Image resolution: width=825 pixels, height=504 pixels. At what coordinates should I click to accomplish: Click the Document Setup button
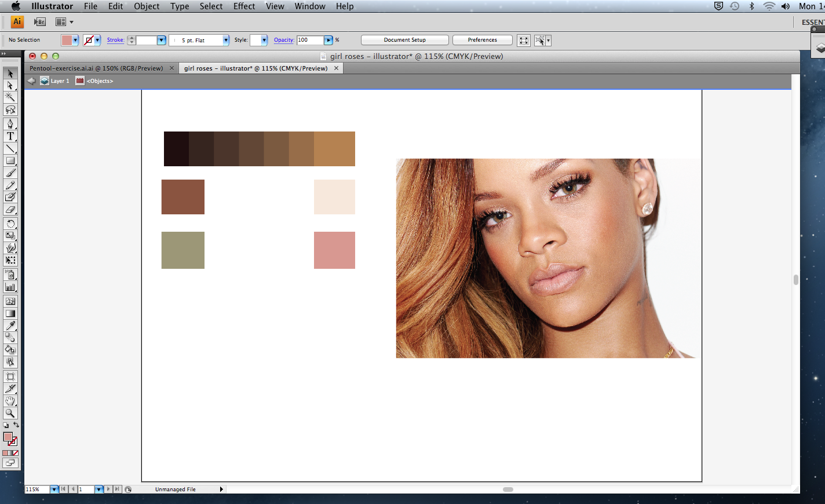coord(404,40)
